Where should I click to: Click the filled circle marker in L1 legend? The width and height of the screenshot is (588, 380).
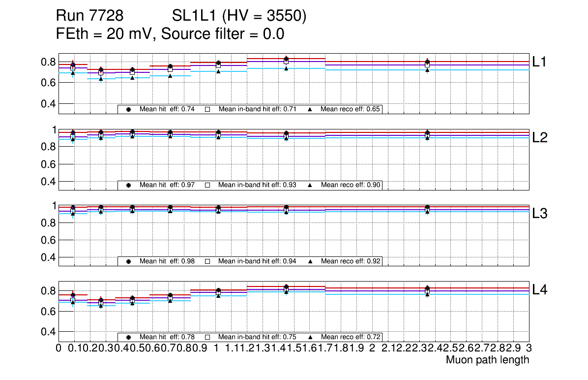coord(128,109)
